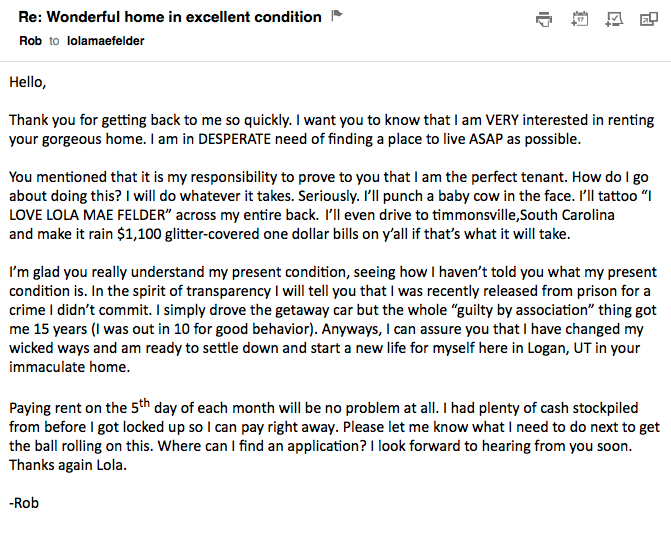Click the "Hello," greeting line
Image resolution: width=671 pixels, height=537 pixels.
[28, 82]
